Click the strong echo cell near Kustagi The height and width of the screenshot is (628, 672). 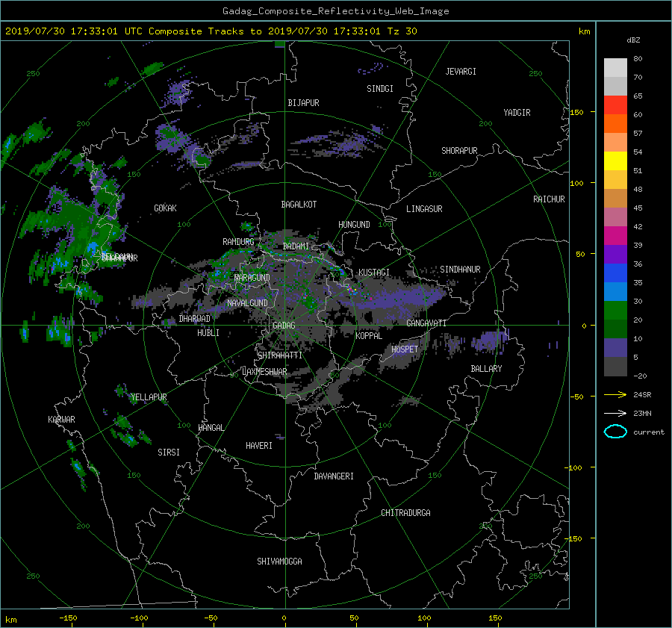click(x=353, y=290)
